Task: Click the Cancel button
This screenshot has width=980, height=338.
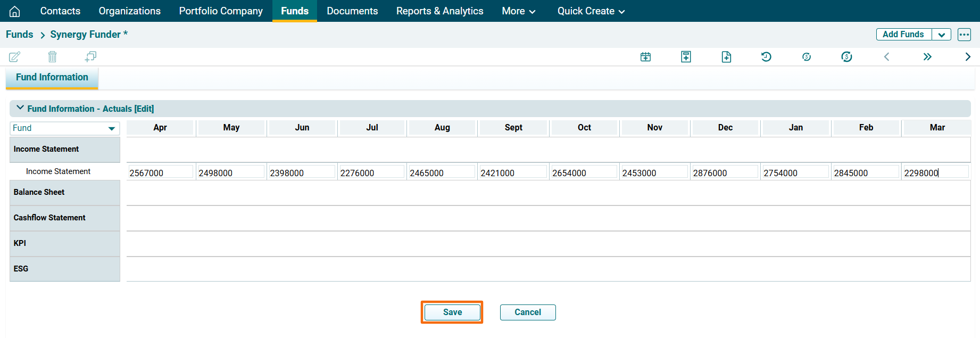Action: [x=527, y=312]
